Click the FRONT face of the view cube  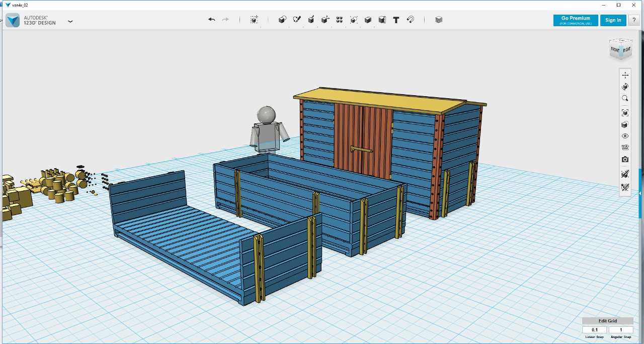(x=615, y=50)
